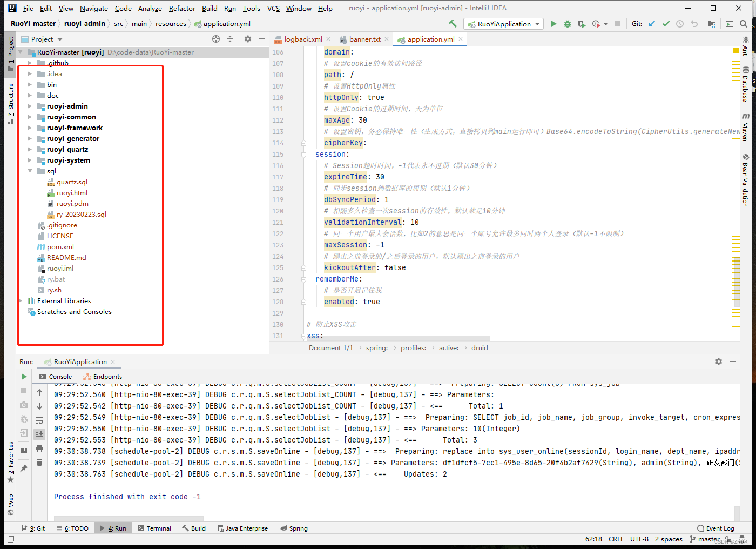756x549 pixels.
Task: Click the Git rollback arrow icon
Action: coord(694,24)
